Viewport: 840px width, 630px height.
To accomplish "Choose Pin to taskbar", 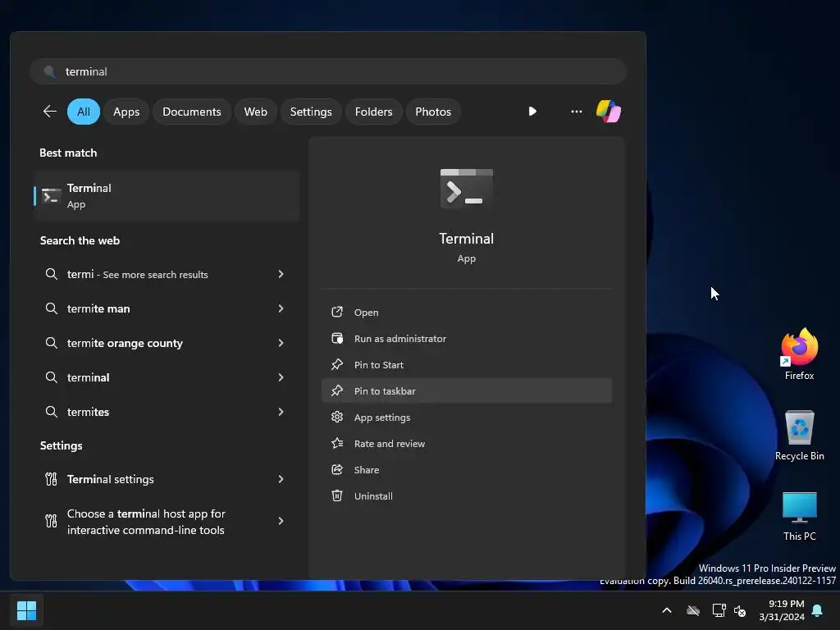I will [467, 391].
